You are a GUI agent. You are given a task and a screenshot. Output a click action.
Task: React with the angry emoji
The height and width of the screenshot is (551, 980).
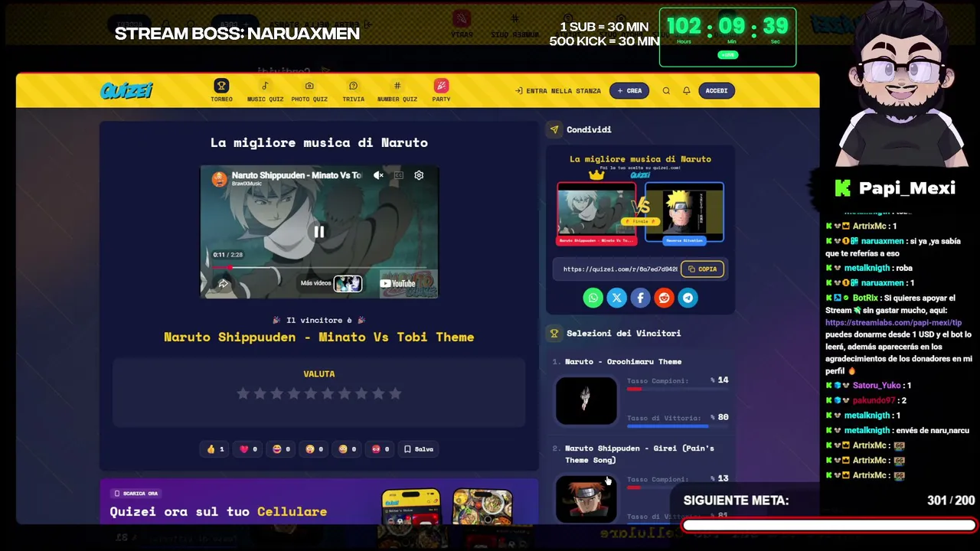point(380,449)
